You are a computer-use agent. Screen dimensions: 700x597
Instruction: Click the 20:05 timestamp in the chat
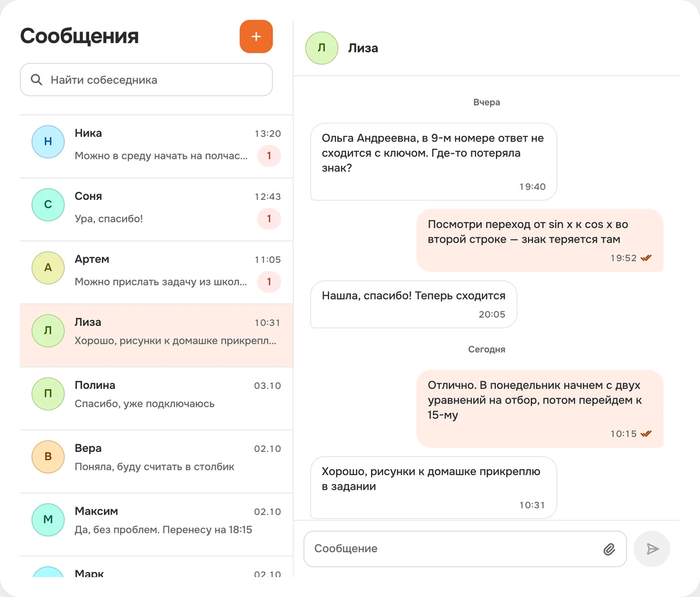[492, 314]
